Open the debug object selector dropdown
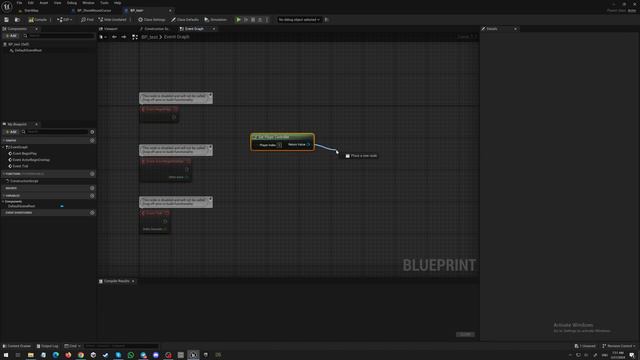 pyautogui.click(x=299, y=20)
